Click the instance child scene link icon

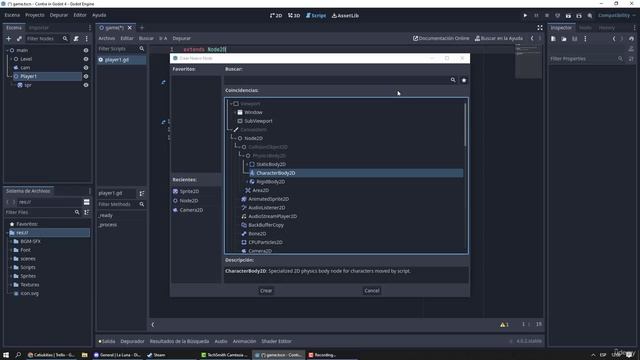tap(19, 39)
